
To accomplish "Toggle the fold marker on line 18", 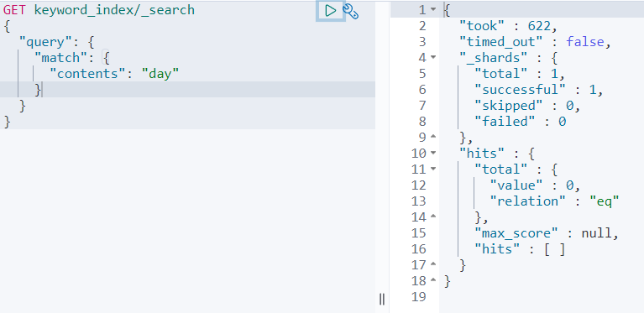I will point(433,280).
